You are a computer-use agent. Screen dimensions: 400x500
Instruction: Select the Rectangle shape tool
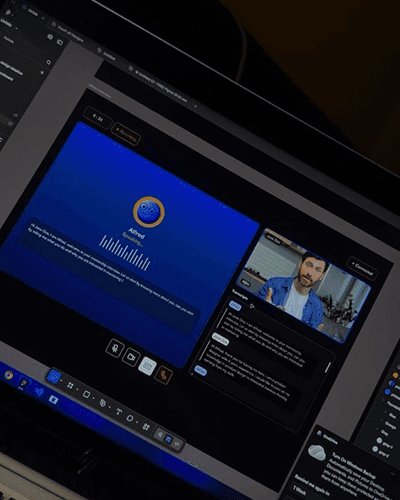tap(86, 394)
